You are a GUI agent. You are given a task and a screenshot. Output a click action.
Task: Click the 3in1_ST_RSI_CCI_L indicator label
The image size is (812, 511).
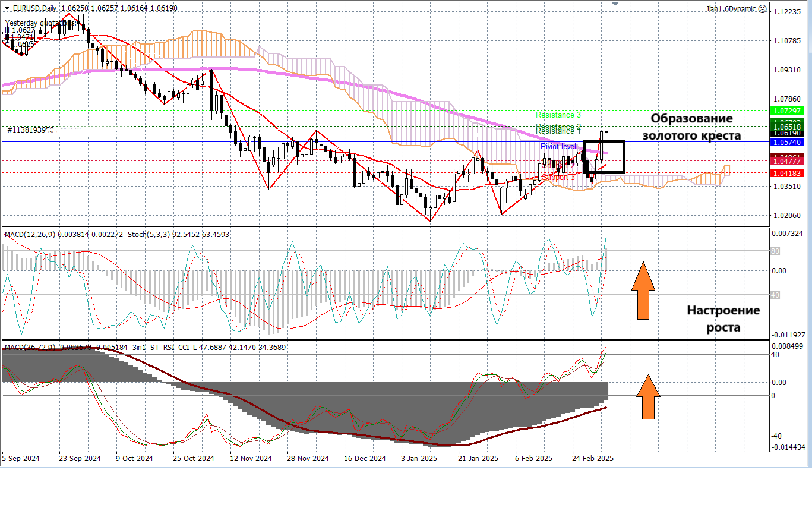[164, 347]
